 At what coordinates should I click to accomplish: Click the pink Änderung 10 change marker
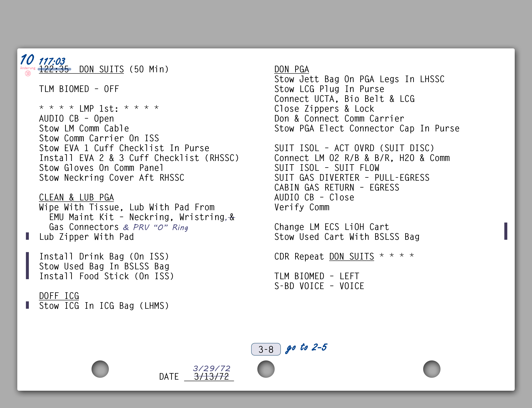[x=28, y=71]
